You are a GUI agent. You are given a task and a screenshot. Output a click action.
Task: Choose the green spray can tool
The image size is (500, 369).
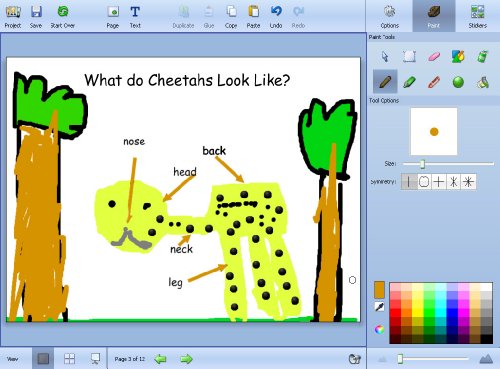tap(483, 56)
